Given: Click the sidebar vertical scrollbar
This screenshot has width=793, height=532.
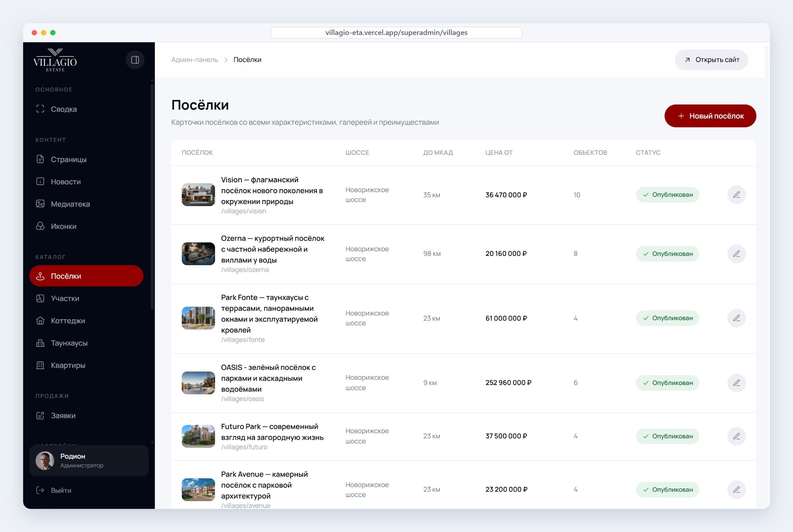Looking at the screenshot, I should click(x=152, y=197).
